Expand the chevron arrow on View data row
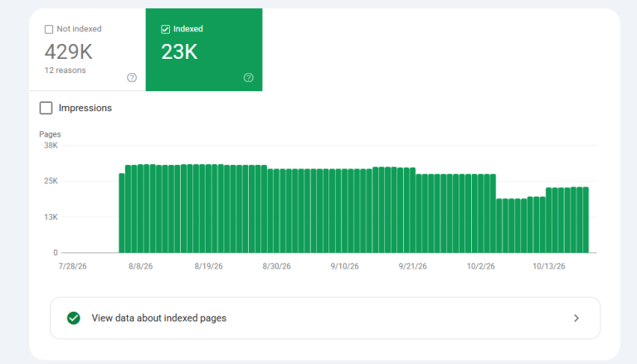 pyautogui.click(x=576, y=318)
